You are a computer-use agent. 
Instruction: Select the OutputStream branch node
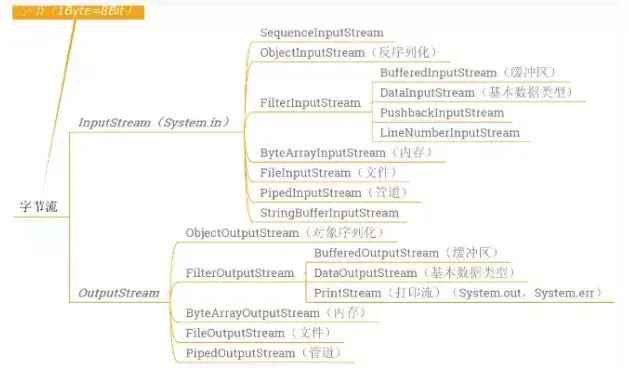[119, 293]
